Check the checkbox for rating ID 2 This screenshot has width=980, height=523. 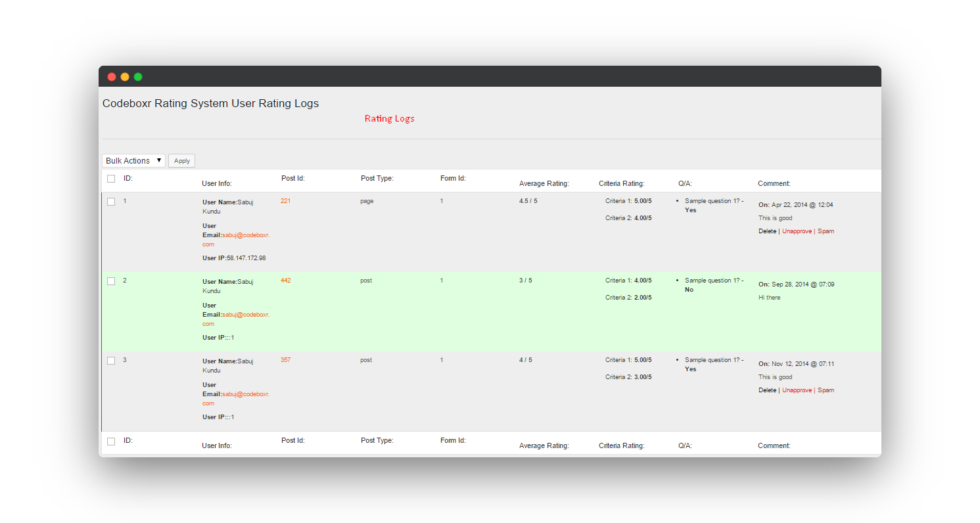click(111, 281)
